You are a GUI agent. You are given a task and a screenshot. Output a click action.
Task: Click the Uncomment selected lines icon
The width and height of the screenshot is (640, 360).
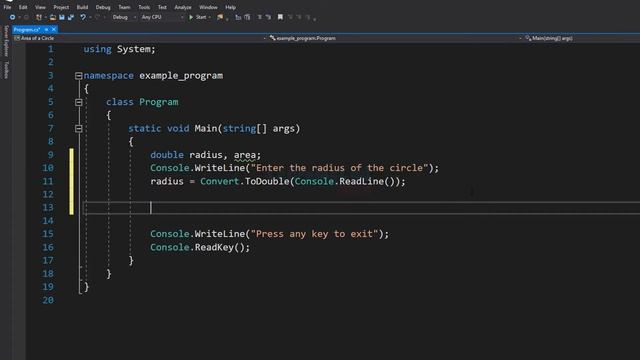click(x=268, y=17)
